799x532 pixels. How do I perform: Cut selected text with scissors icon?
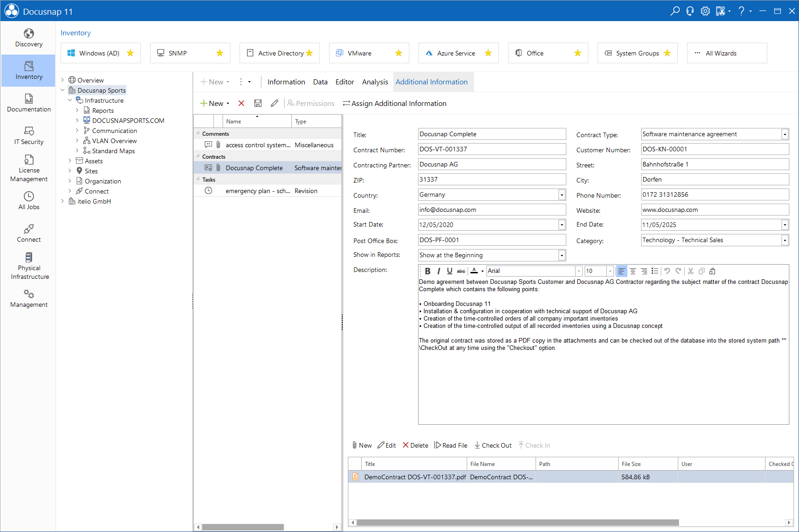click(691, 271)
